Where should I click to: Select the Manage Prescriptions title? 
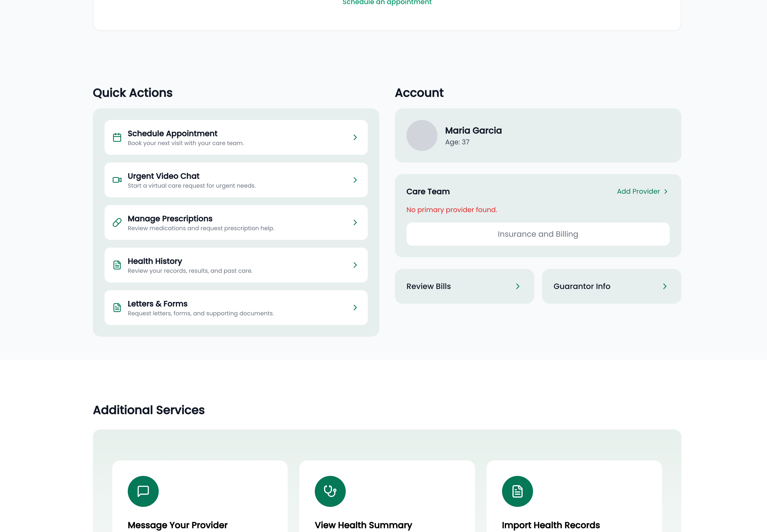[170, 219]
